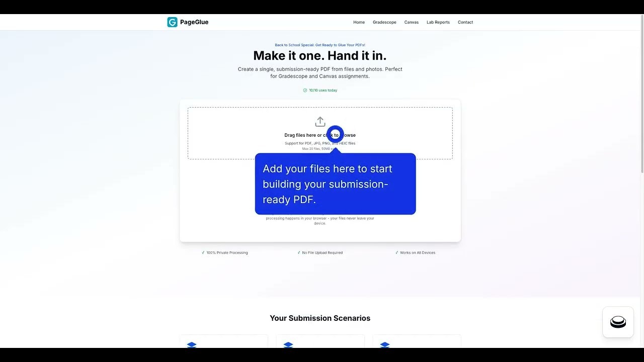The width and height of the screenshot is (644, 362).
Task: Open the Canvas nav link
Action: coord(412,22)
